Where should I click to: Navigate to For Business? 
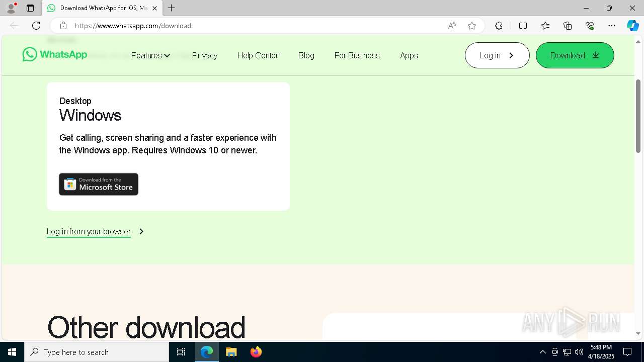pos(357,55)
